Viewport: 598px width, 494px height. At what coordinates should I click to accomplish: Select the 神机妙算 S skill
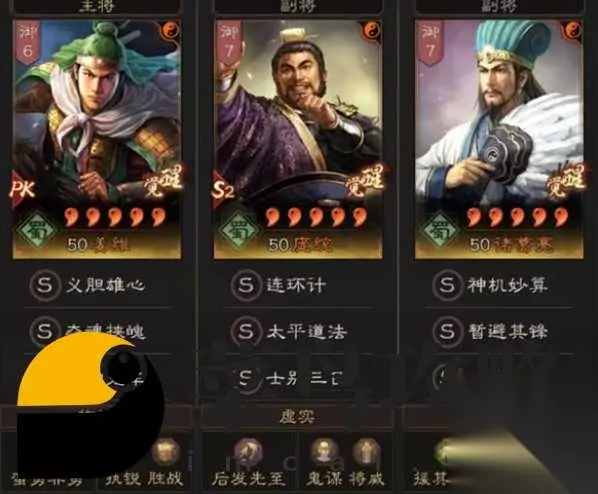coord(490,285)
